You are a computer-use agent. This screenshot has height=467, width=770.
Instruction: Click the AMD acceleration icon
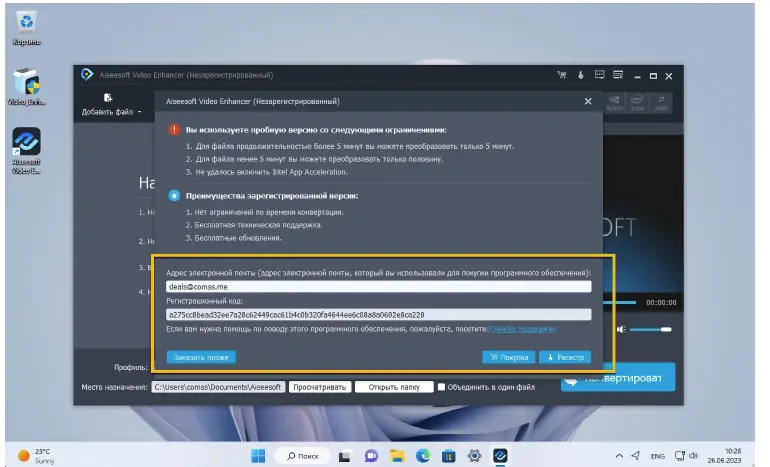click(661, 103)
